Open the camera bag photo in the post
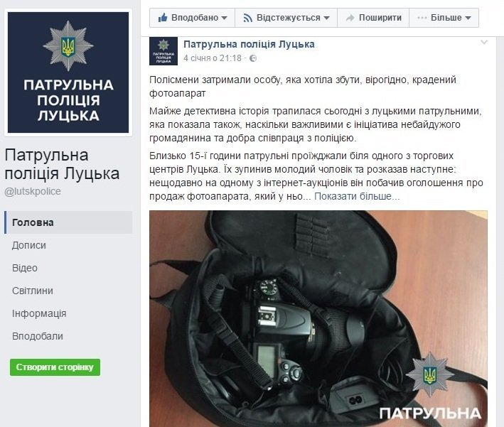The width and height of the screenshot is (504, 427). tap(318, 319)
